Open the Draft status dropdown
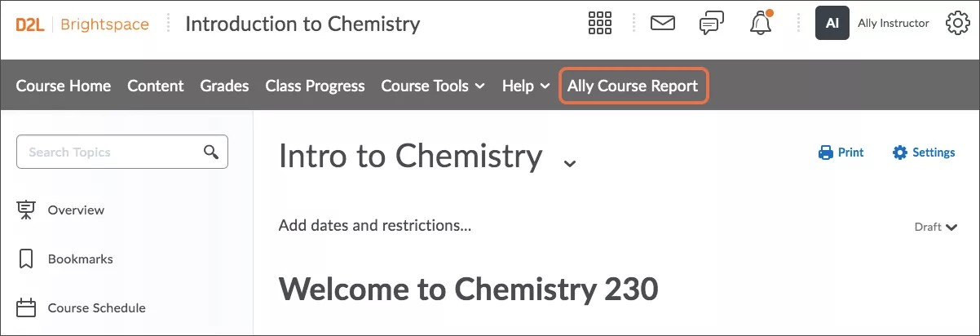The height and width of the screenshot is (336, 980). pos(936,227)
